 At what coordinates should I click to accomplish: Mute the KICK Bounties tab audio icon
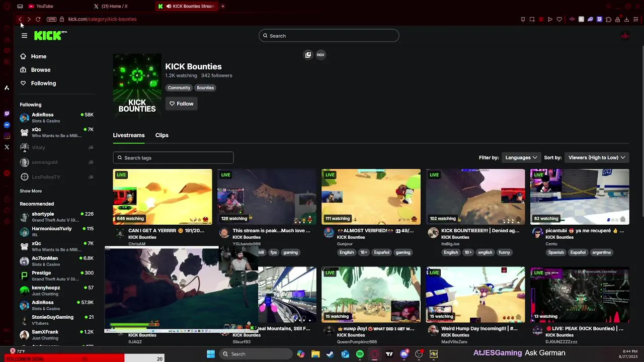tap(169, 6)
